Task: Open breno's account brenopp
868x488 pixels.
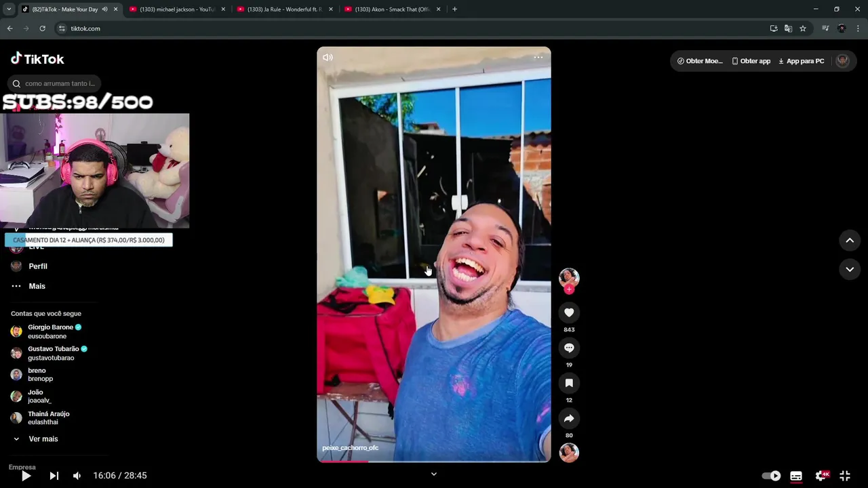Action: pyautogui.click(x=32, y=375)
